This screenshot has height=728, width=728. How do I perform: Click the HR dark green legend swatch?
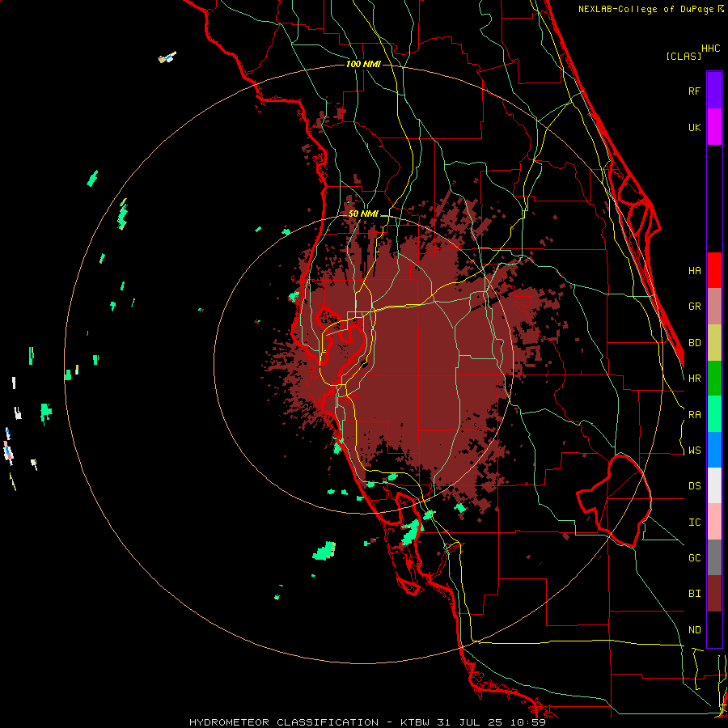pyautogui.click(x=714, y=379)
